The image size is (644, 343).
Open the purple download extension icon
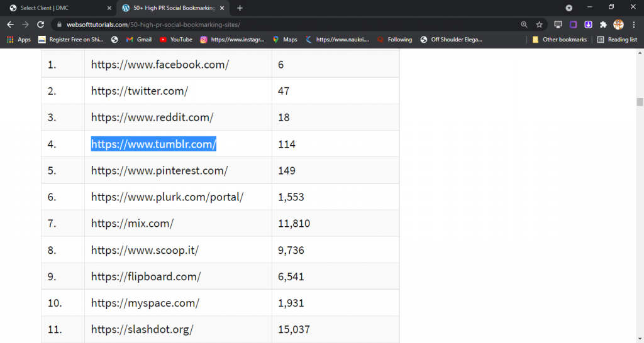(588, 24)
